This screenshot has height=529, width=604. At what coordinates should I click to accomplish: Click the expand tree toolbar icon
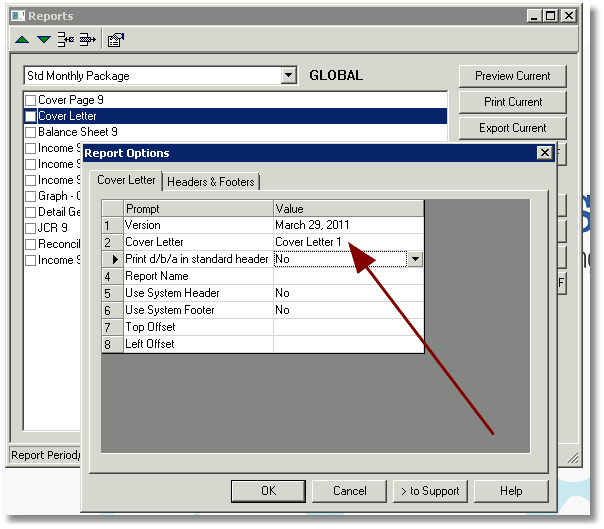87,39
